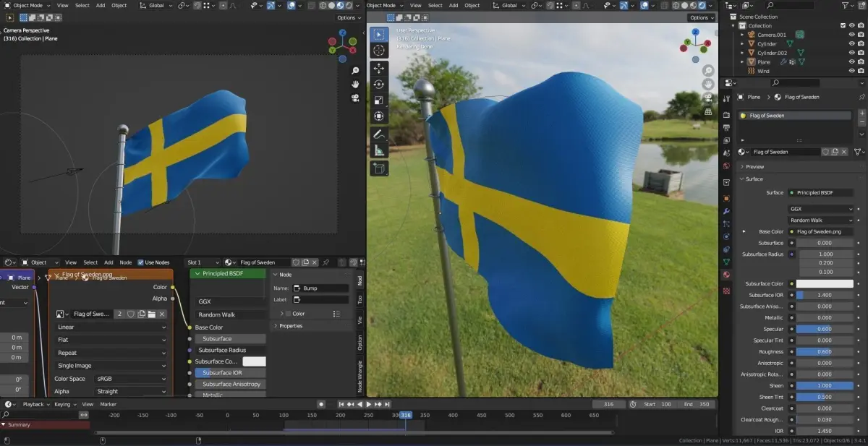The width and height of the screenshot is (868, 446).
Task: Select the Select Box tool in right viewport
Action: click(x=379, y=34)
